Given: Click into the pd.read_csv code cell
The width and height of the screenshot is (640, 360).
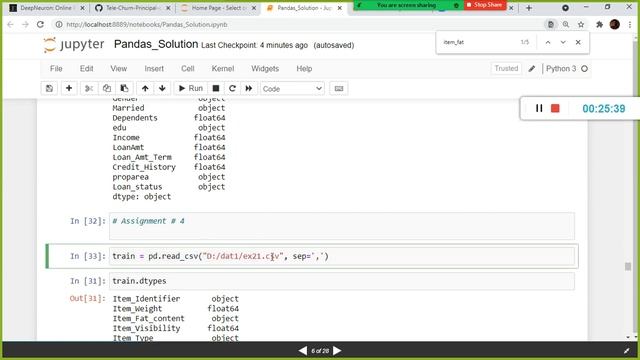Looking at the screenshot, I should (x=342, y=256).
